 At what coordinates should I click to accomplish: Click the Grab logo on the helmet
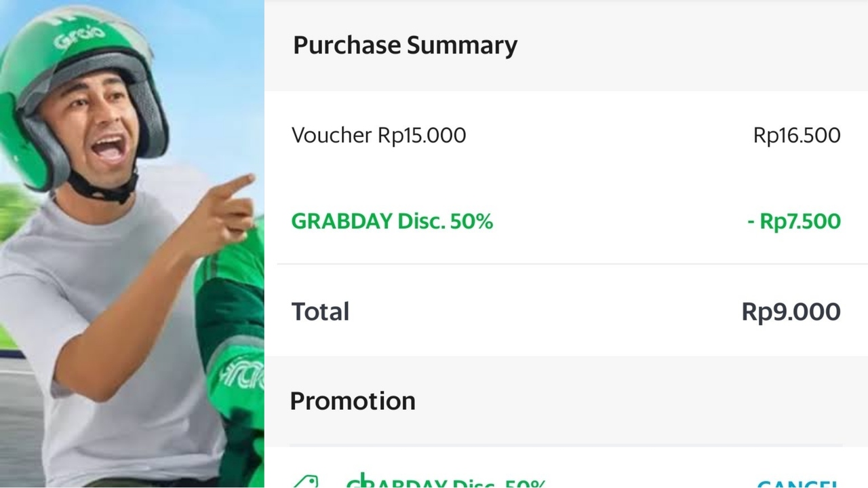(x=79, y=37)
